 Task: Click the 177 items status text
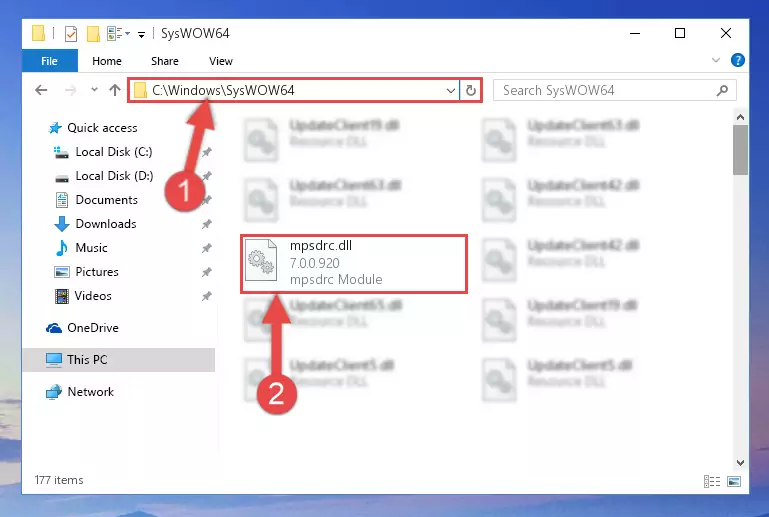point(59,480)
